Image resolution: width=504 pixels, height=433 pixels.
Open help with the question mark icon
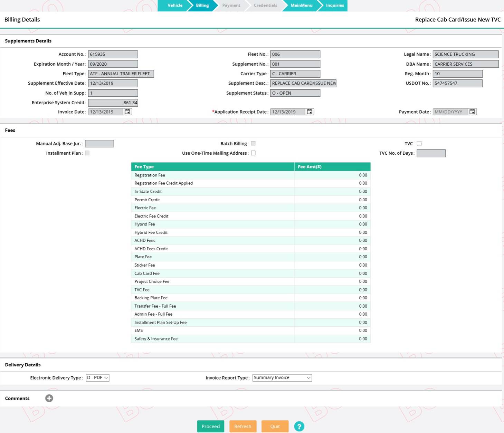tap(299, 426)
